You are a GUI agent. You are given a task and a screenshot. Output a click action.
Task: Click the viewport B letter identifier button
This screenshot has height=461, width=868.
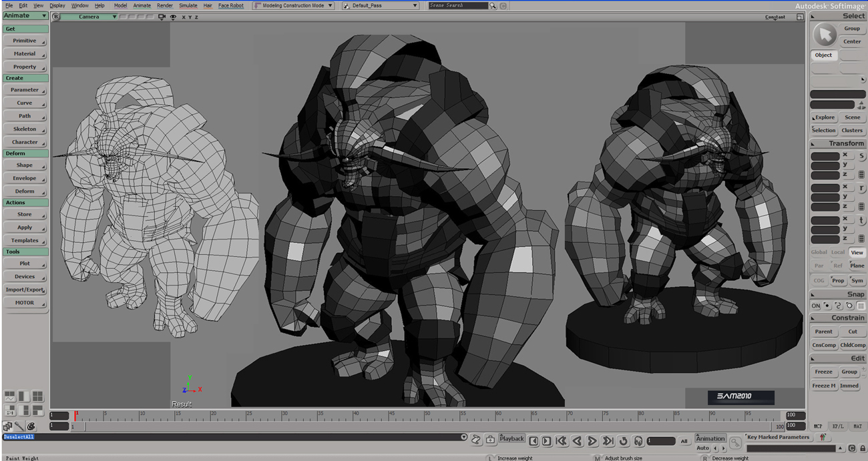point(56,17)
